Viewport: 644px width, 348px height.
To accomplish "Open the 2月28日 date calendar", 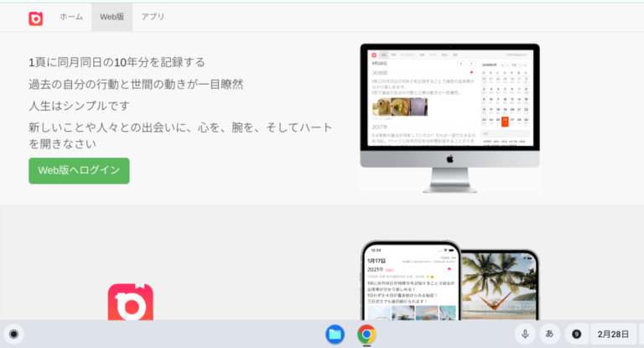I will pyautogui.click(x=613, y=334).
